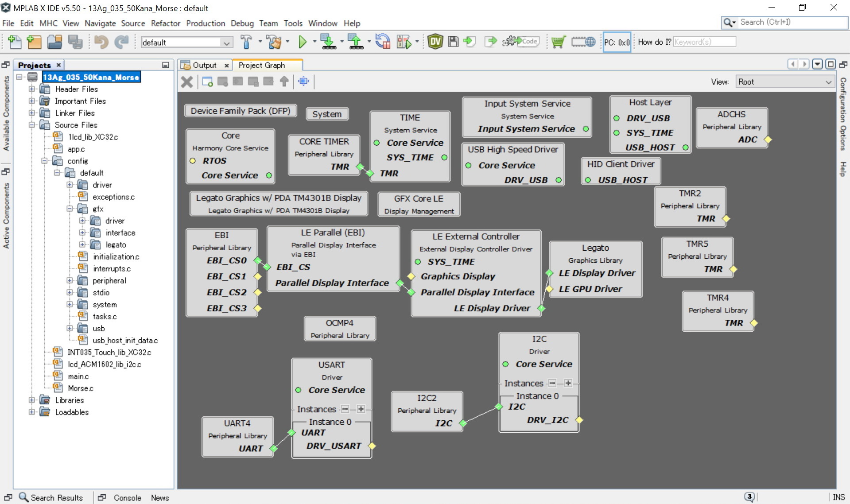Open Available Components side panel

pos(6,114)
